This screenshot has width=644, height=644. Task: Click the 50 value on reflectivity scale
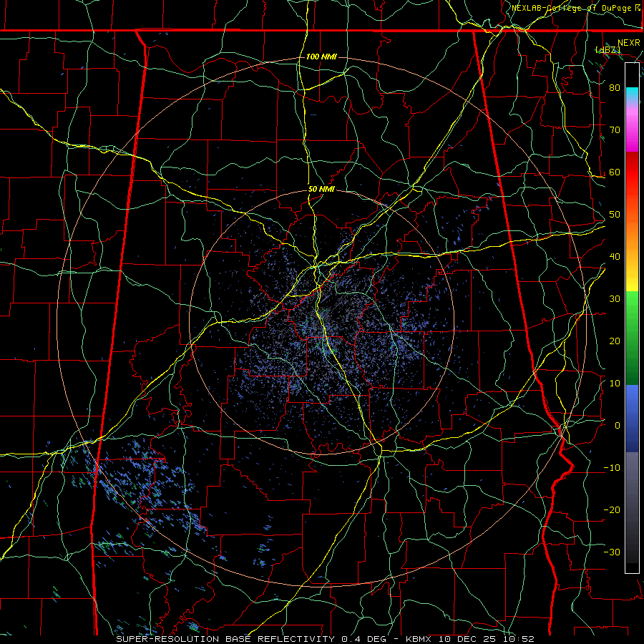pyautogui.click(x=615, y=215)
